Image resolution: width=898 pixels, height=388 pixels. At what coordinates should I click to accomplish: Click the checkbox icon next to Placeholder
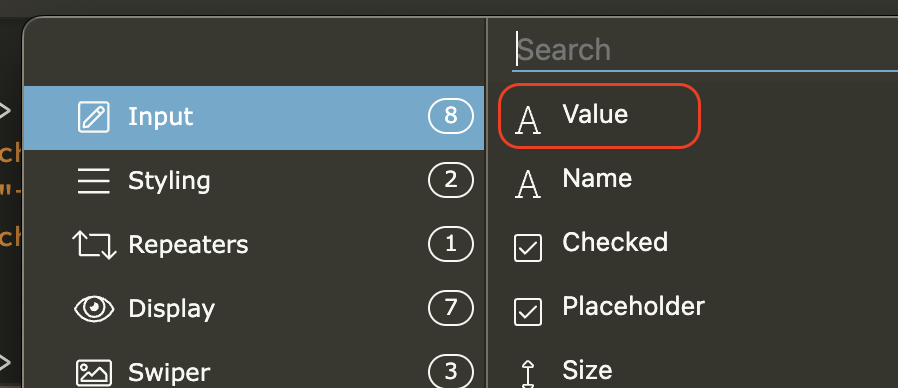(x=527, y=312)
